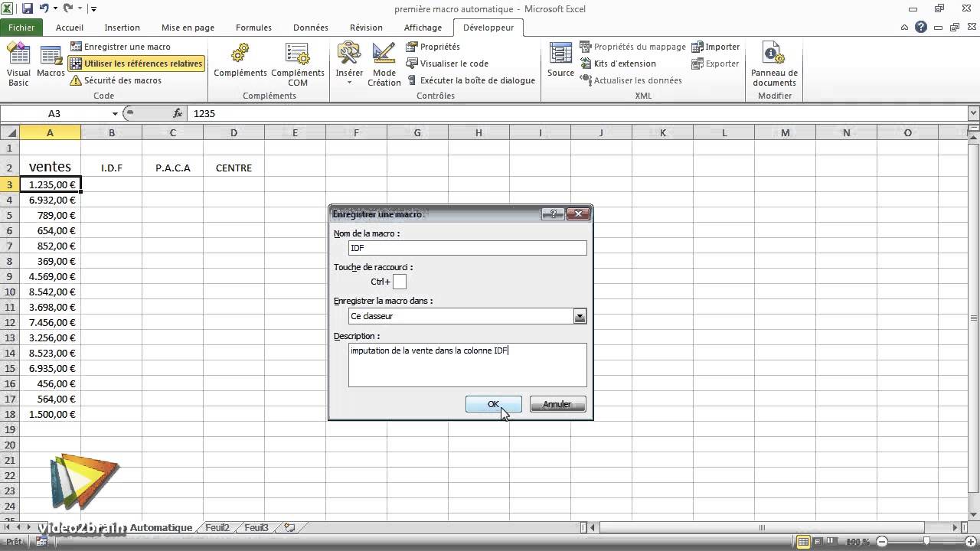Click in the Description text area
The image size is (980, 551).
(x=467, y=364)
